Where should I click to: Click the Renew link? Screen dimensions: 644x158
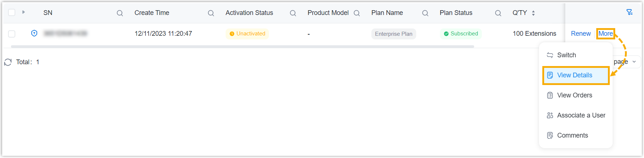click(x=581, y=34)
